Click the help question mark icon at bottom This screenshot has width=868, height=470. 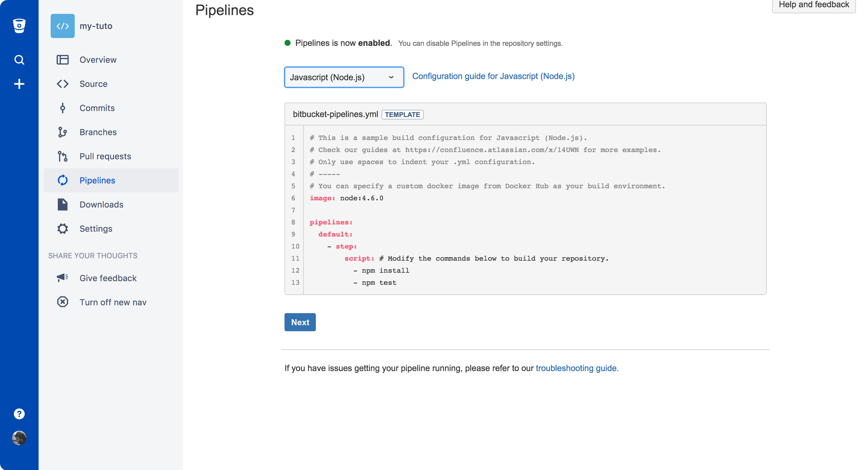tap(19, 414)
